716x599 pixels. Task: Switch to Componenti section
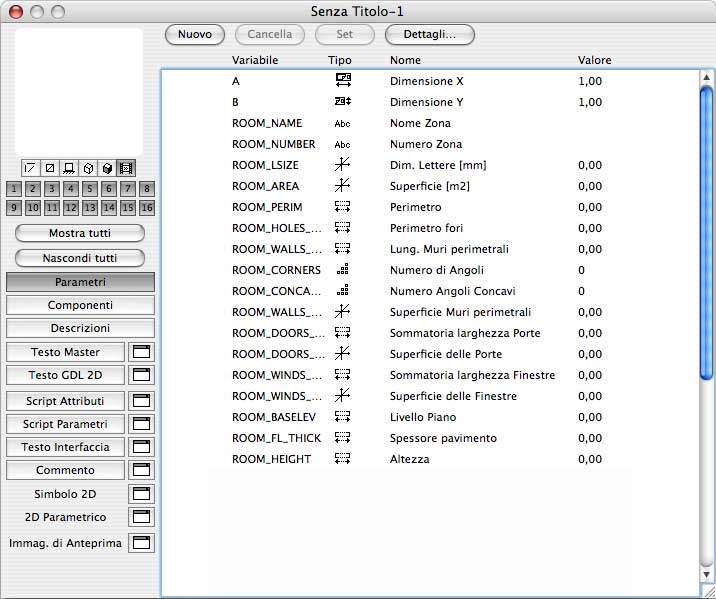click(x=80, y=305)
